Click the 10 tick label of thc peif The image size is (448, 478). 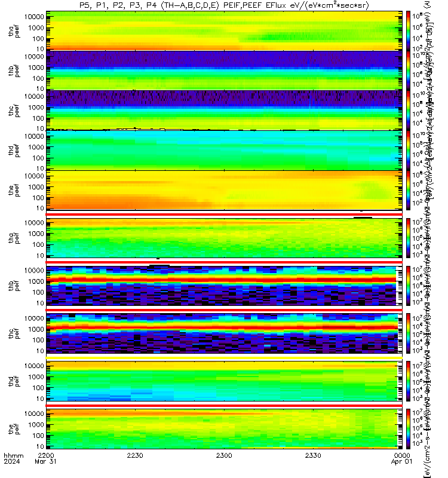40,351
